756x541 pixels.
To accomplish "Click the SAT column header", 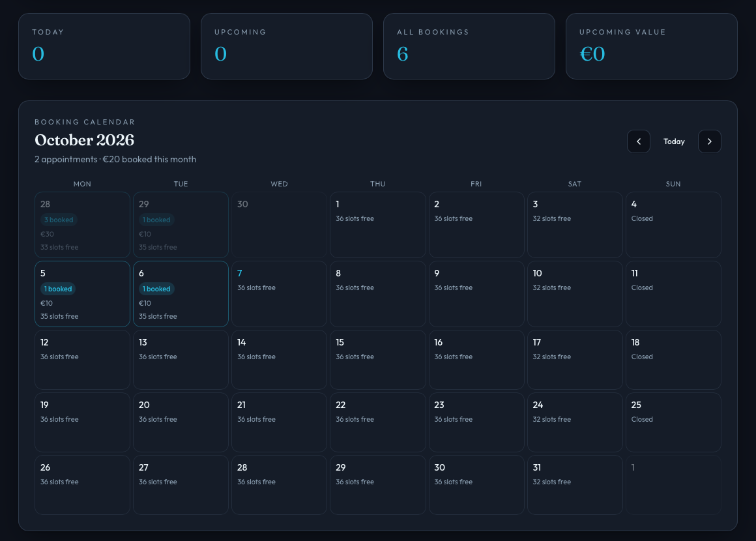I will point(575,184).
